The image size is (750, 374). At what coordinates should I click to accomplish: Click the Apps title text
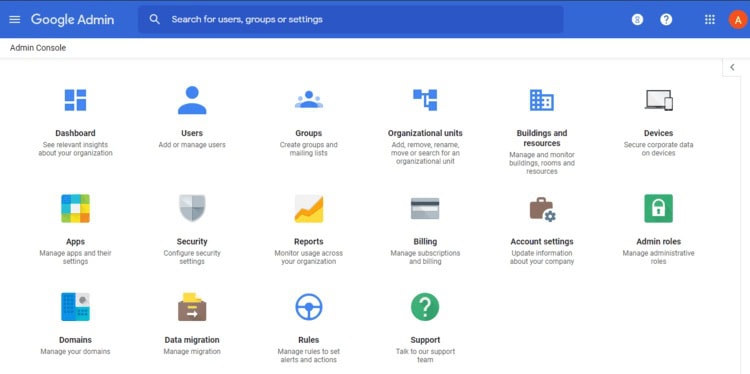75,242
